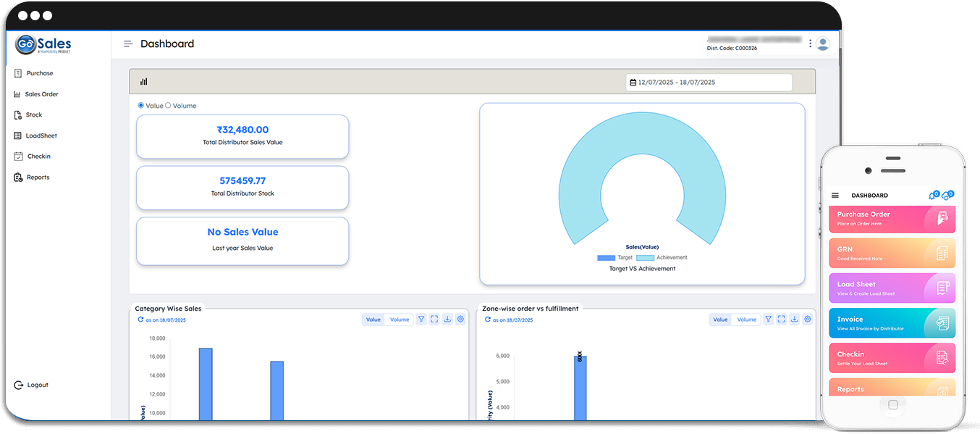Click the phone cloud sync icon
Image resolution: width=980 pixels, height=434 pixels.
(947, 196)
